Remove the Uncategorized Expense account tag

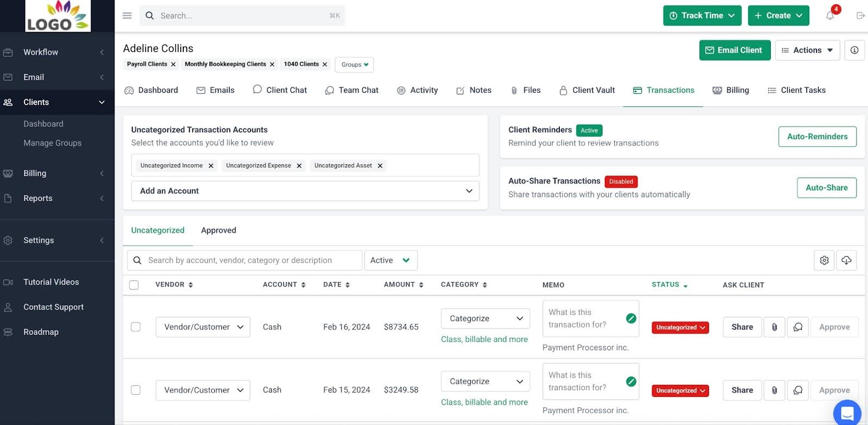pyautogui.click(x=299, y=166)
